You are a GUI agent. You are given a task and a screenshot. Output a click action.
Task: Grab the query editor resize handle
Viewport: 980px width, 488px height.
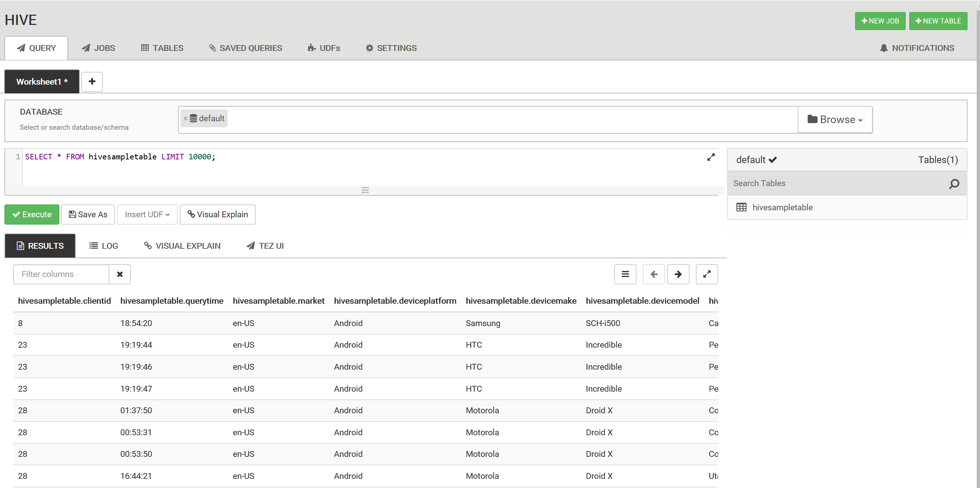pos(365,190)
